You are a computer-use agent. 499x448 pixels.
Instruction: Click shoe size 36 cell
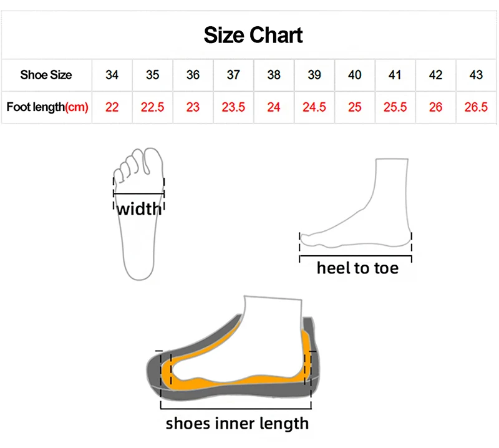point(193,75)
